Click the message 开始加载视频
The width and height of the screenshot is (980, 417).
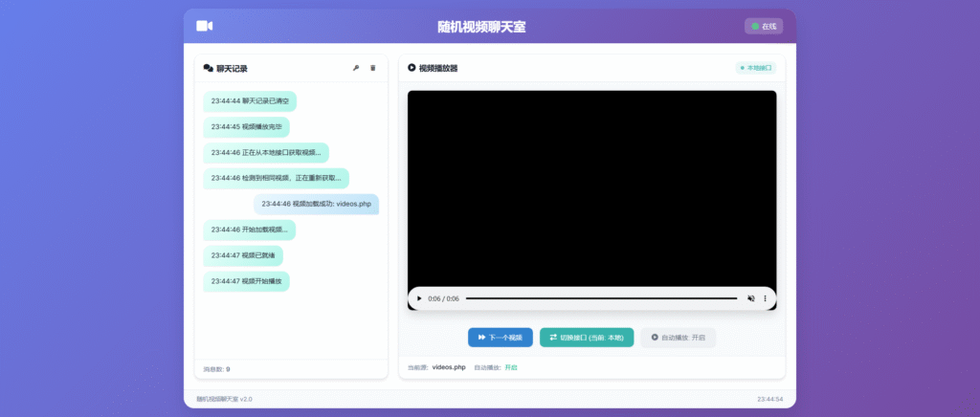pyautogui.click(x=250, y=230)
